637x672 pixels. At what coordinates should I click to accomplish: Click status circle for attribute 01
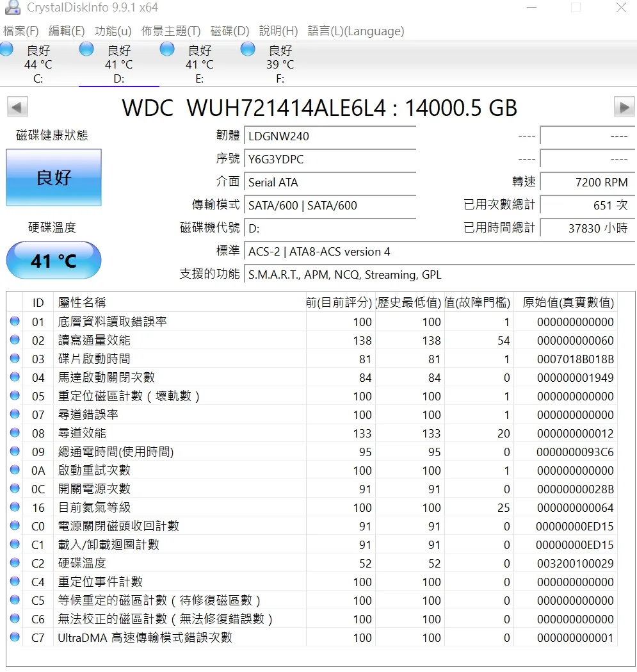point(15,321)
